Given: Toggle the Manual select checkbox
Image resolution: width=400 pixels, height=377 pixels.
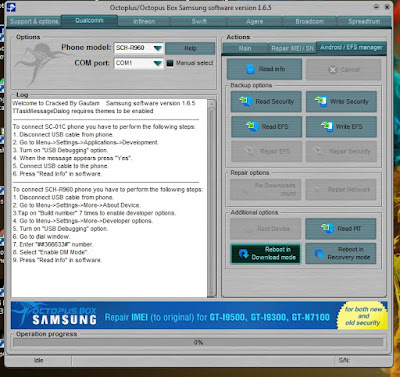Looking at the screenshot, I should coord(170,63).
